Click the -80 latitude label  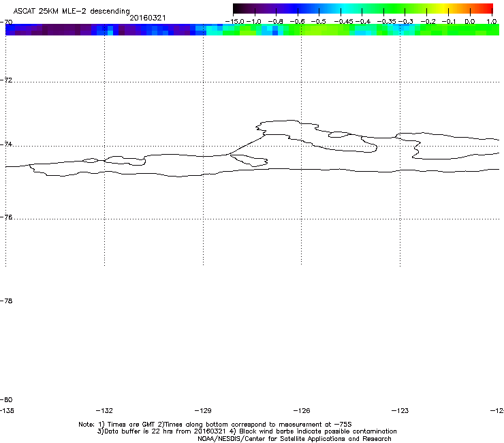(6, 399)
